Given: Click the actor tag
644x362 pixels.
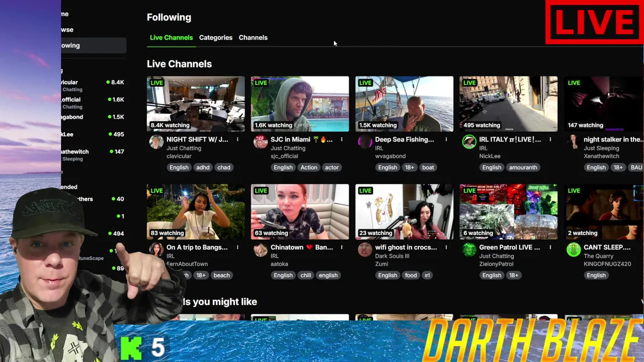Looking at the screenshot, I should pyautogui.click(x=332, y=167).
